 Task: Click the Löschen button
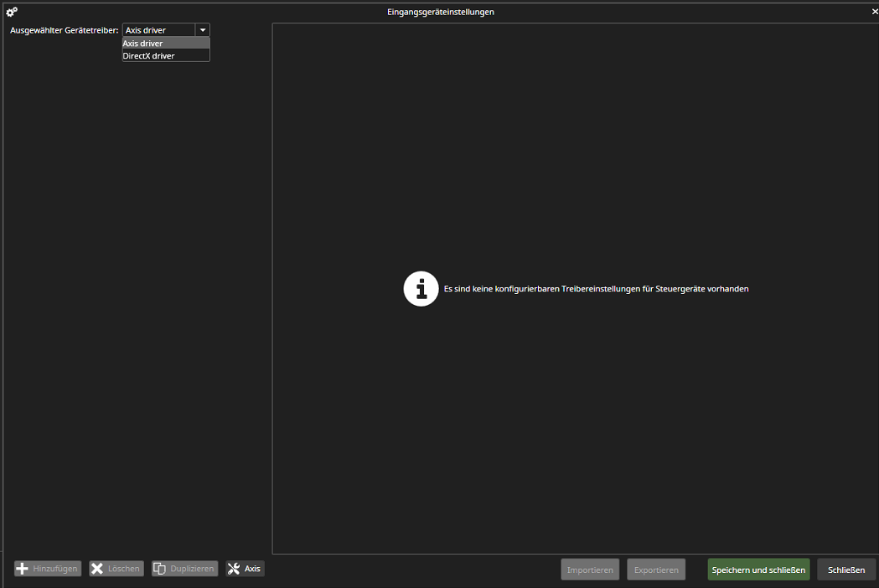pyautogui.click(x=116, y=569)
